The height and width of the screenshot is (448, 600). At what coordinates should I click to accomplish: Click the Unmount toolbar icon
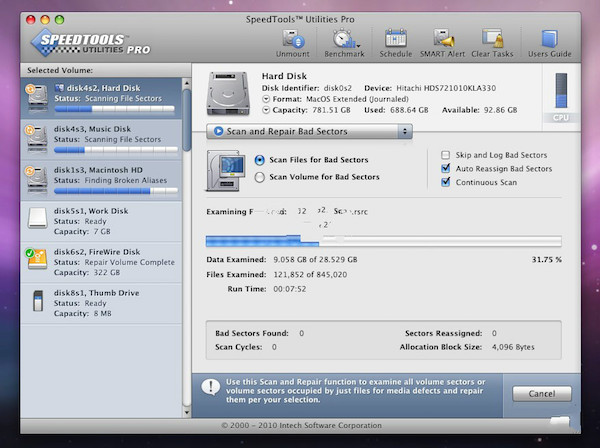[x=295, y=40]
